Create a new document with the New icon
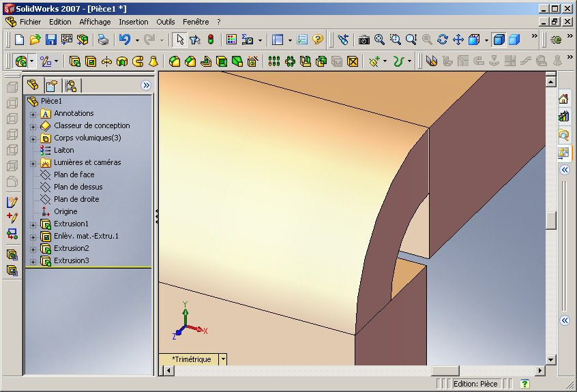 click(x=19, y=40)
